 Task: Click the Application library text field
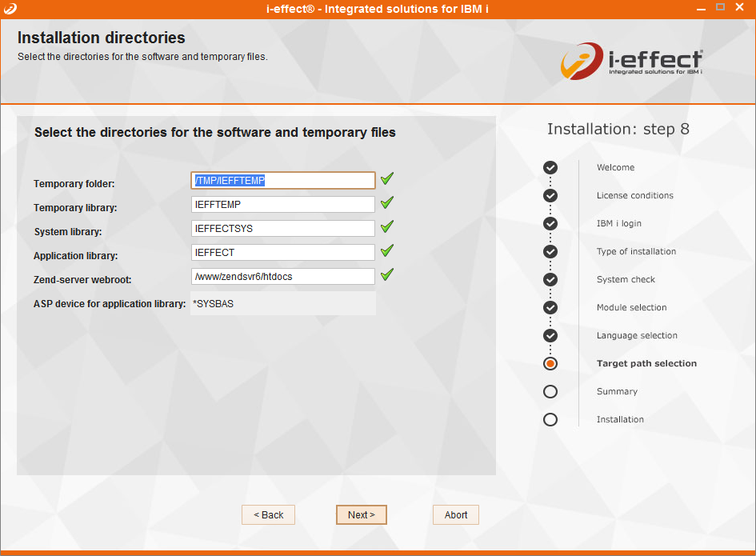[283, 253]
